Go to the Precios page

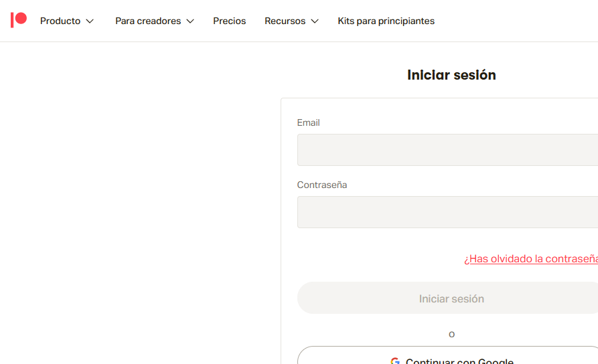pos(230,21)
